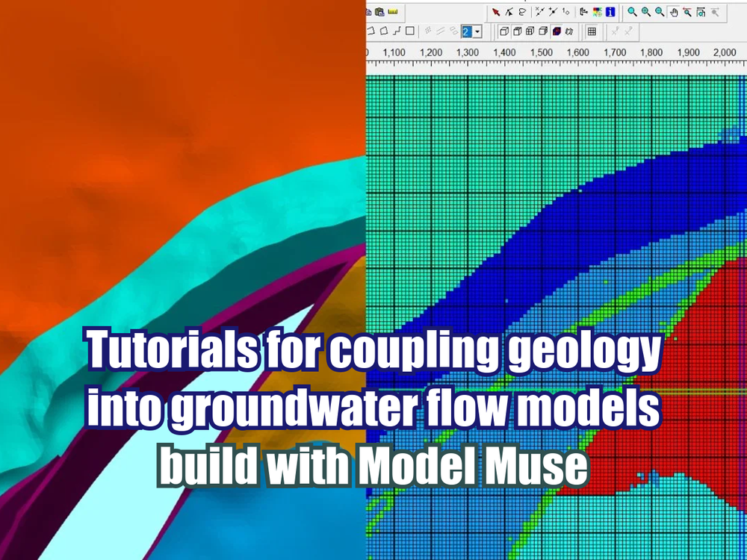The image size is (747, 560).
Task: Select the create straight-line step tool
Action: [397, 32]
